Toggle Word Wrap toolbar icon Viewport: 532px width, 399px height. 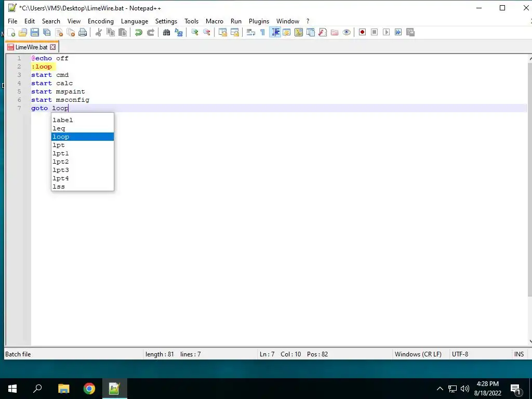(251, 33)
